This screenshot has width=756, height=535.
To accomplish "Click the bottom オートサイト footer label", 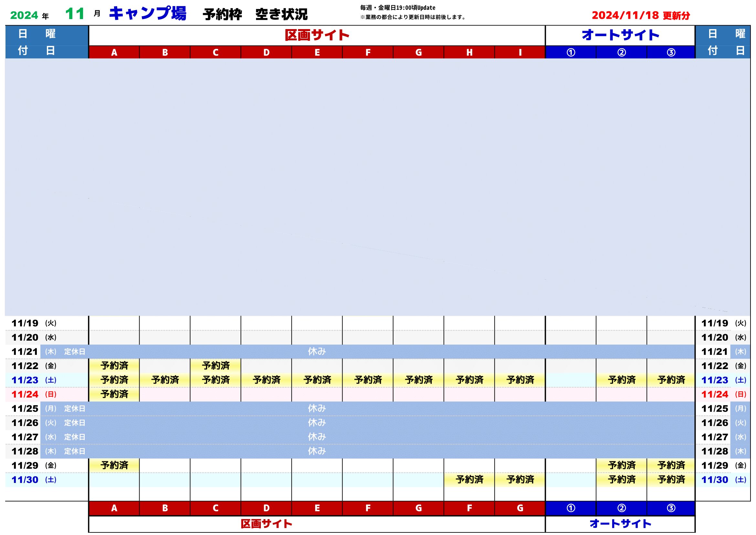I will [620, 524].
